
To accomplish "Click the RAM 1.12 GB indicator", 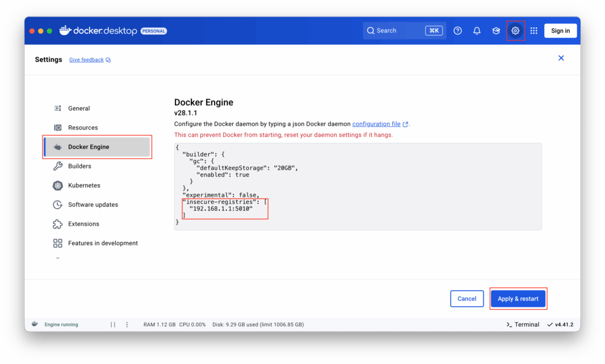I will pyautogui.click(x=160, y=324).
